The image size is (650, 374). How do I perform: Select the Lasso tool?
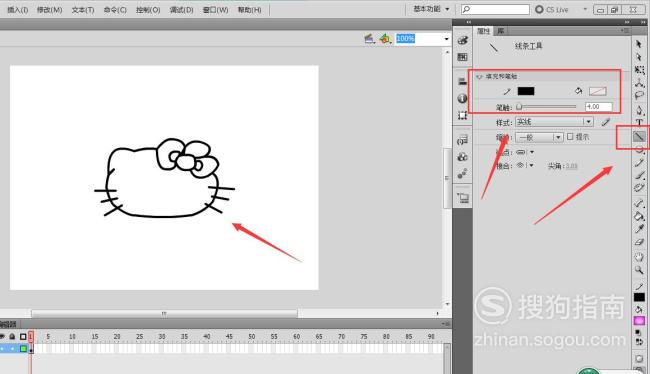tap(639, 95)
